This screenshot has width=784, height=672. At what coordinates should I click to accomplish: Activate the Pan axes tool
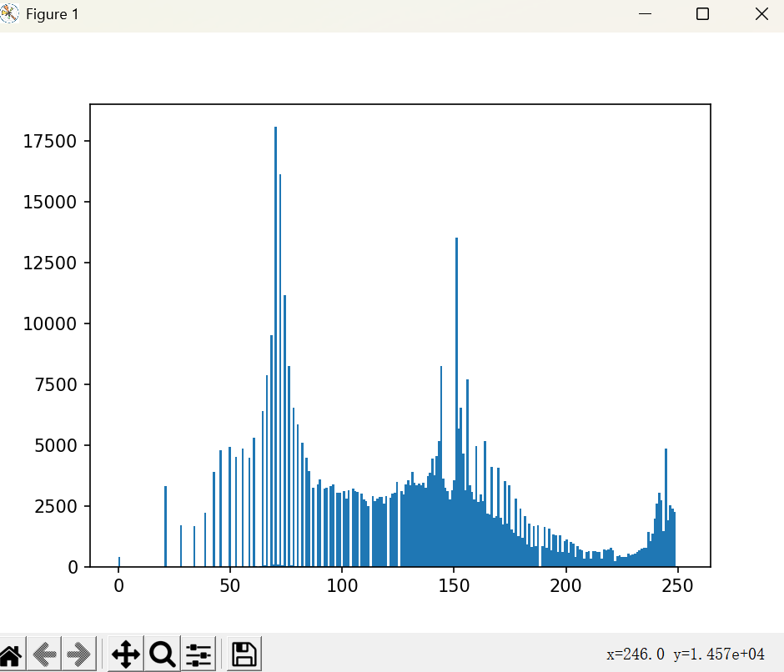click(x=125, y=654)
